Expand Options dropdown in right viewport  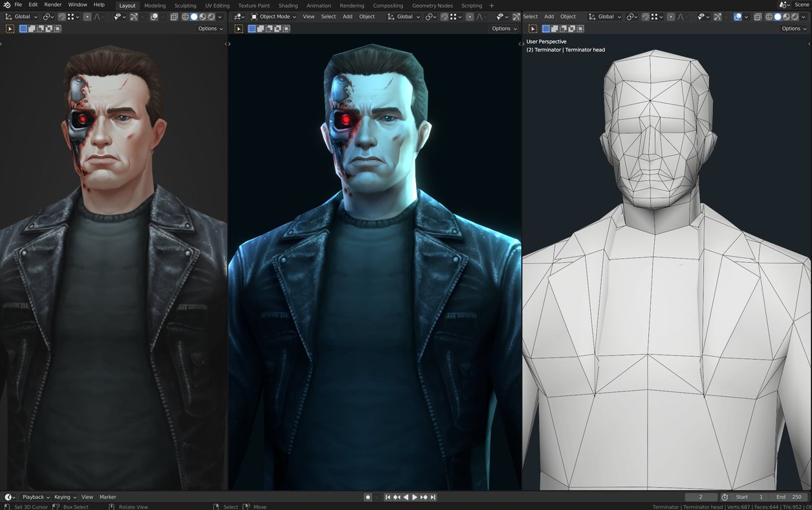[794, 28]
